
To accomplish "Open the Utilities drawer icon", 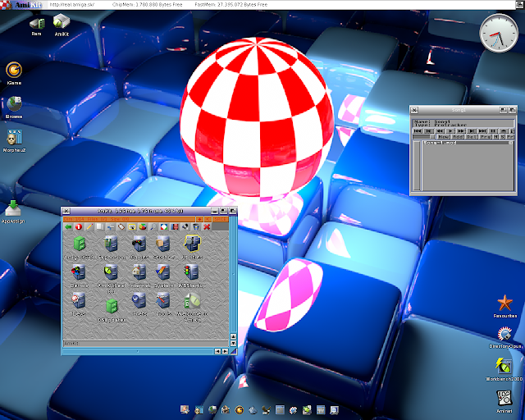I will [x=192, y=247].
